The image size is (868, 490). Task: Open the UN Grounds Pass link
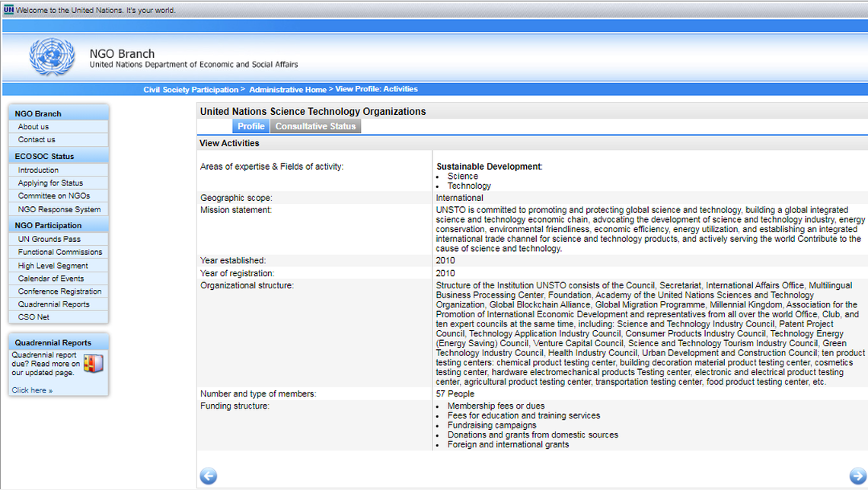(x=49, y=240)
